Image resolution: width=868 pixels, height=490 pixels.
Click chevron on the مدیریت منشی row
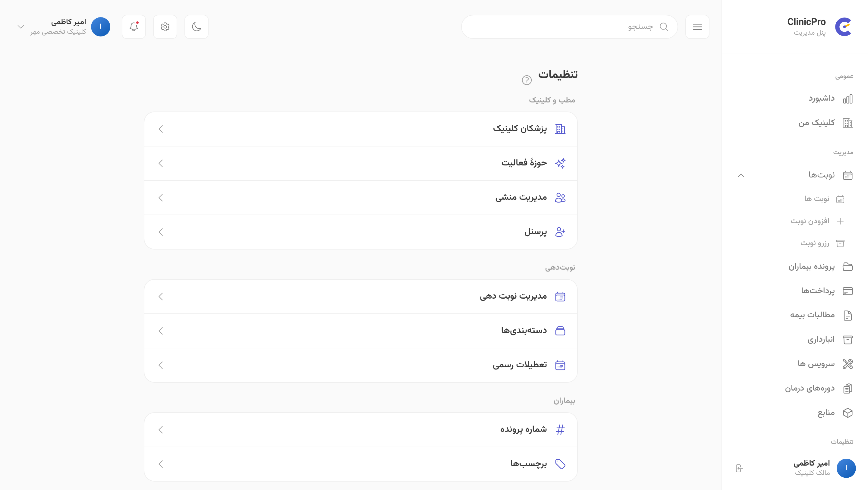coord(161,198)
